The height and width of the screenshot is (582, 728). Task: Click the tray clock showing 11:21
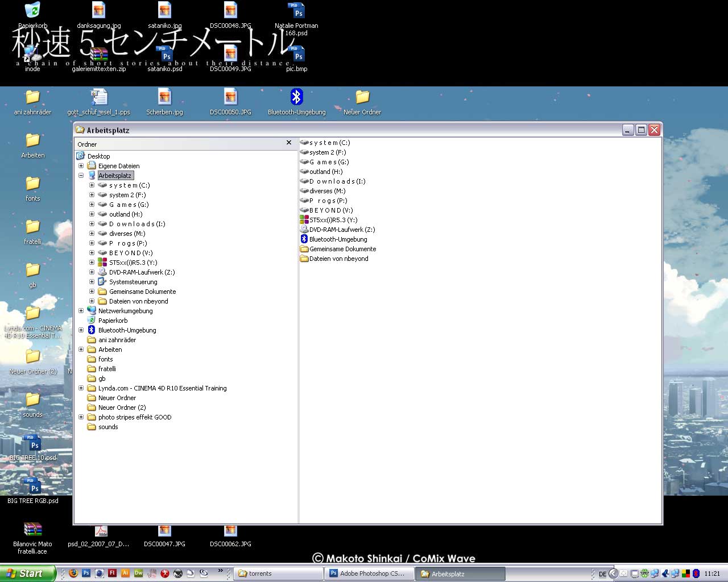pyautogui.click(x=712, y=573)
